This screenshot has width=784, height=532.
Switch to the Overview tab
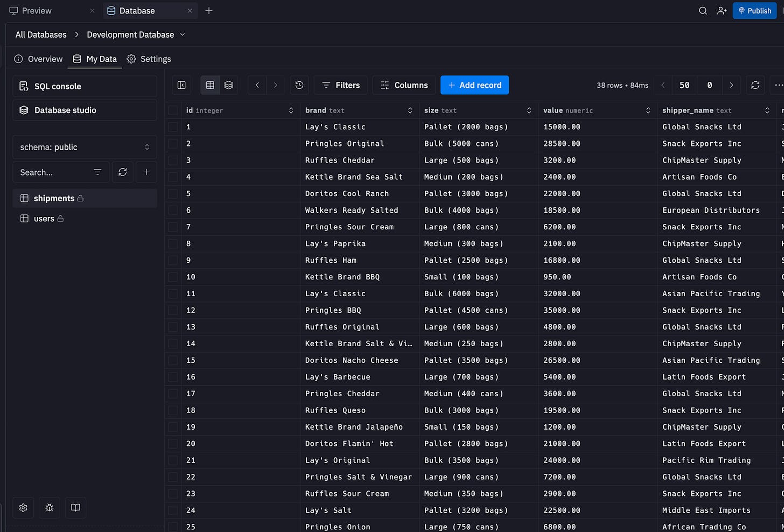click(38, 59)
